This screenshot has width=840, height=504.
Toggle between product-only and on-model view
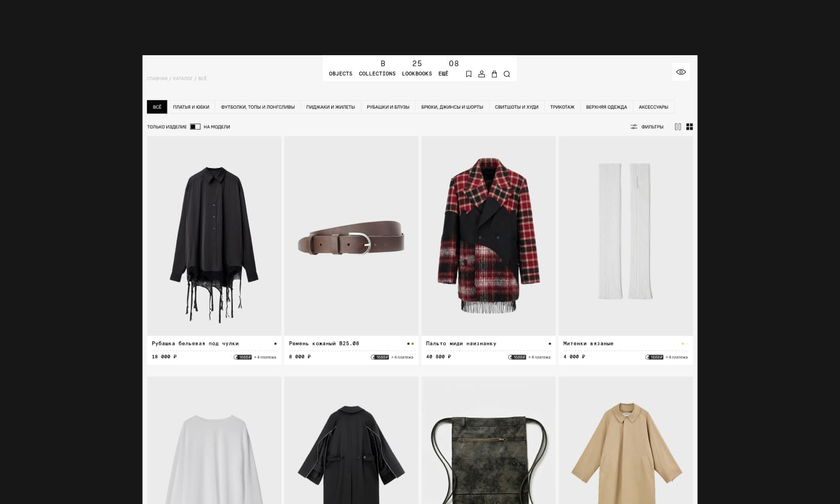click(195, 127)
